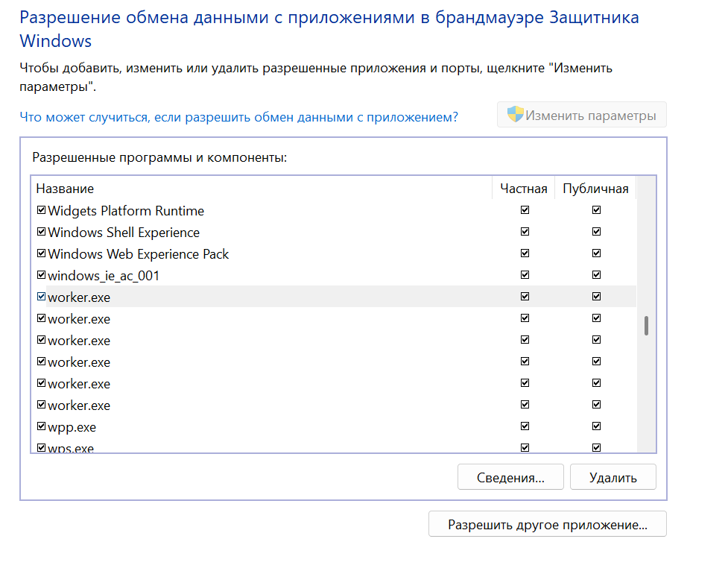
Task: Toggle the Windows Shell Experience name checkbox
Action: [41, 231]
